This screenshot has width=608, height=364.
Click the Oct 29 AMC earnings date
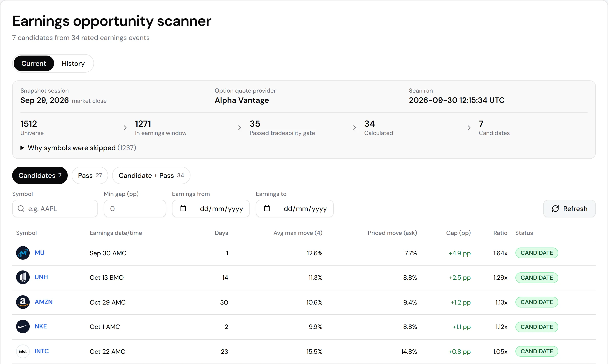point(108,302)
